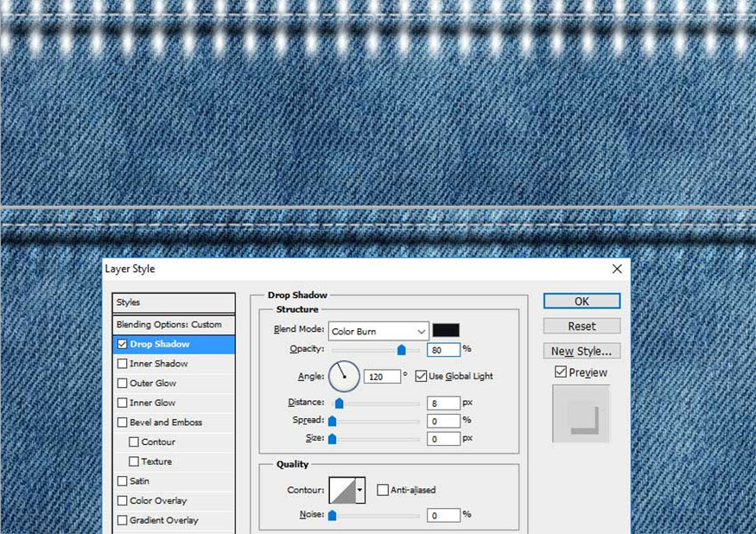756x534 pixels.
Task: Enable the Anti-aliased option
Action: 383,490
